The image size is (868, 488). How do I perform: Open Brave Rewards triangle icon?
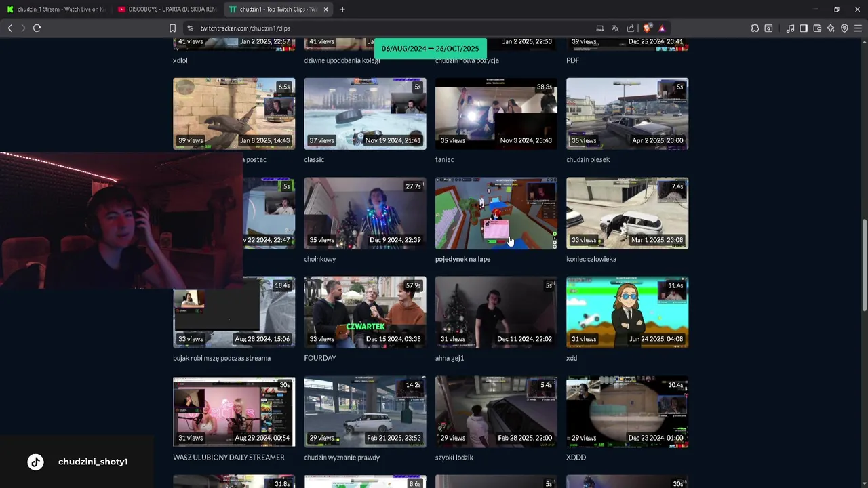[662, 28]
